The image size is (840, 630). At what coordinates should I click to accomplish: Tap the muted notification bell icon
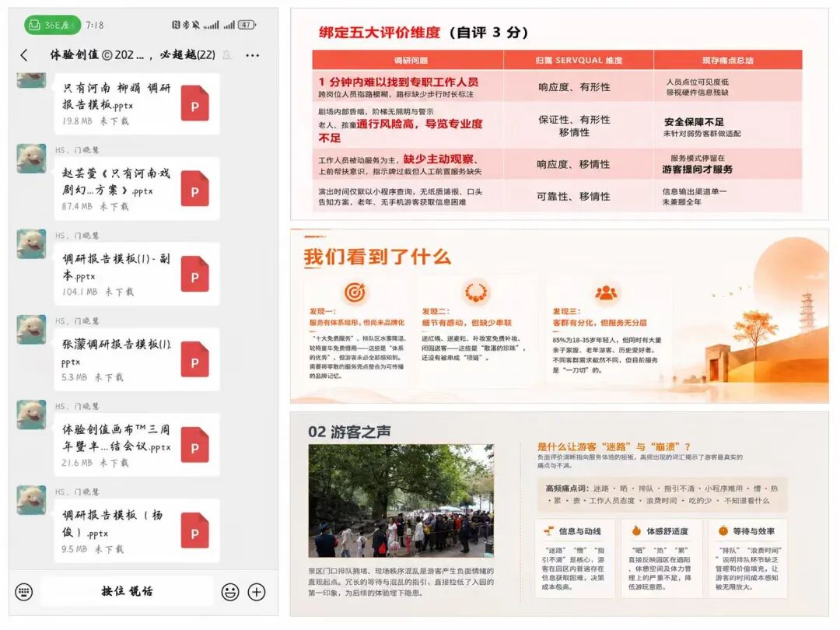227,54
